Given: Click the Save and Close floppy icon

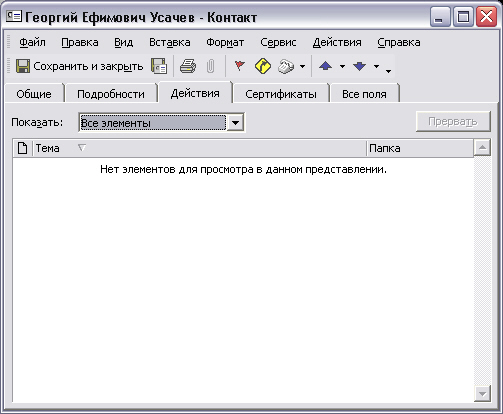Looking at the screenshot, I should coord(23,66).
